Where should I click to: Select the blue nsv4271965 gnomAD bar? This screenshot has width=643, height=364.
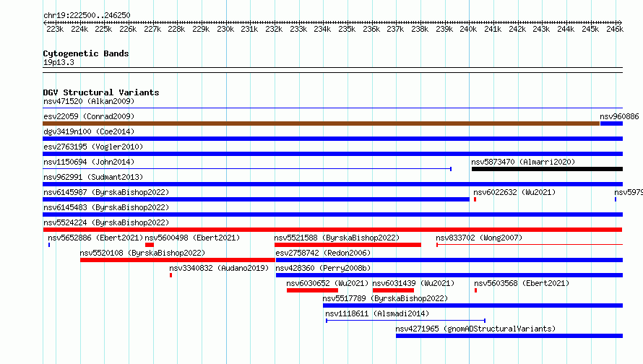[509, 336]
